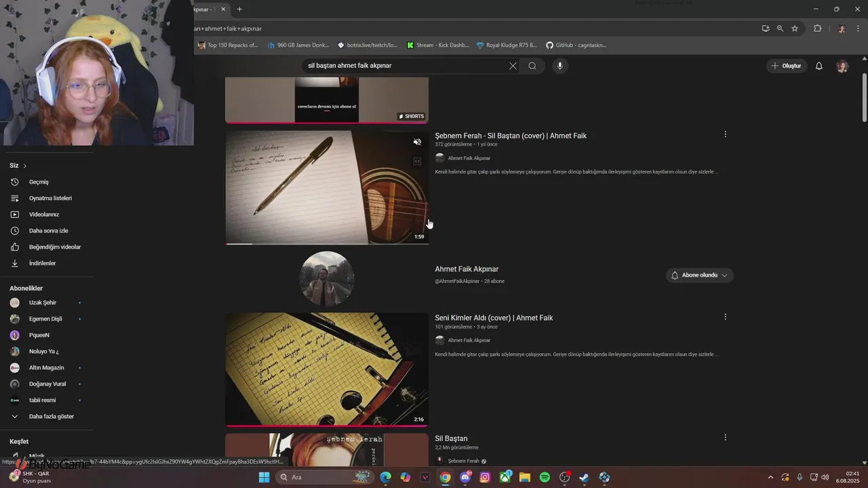Open the botrix.live bookmark

(x=368, y=45)
